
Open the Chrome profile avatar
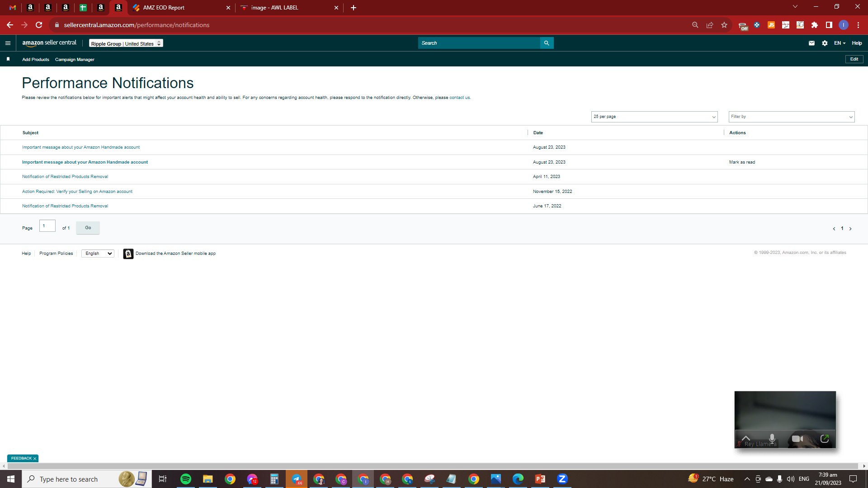tap(844, 25)
